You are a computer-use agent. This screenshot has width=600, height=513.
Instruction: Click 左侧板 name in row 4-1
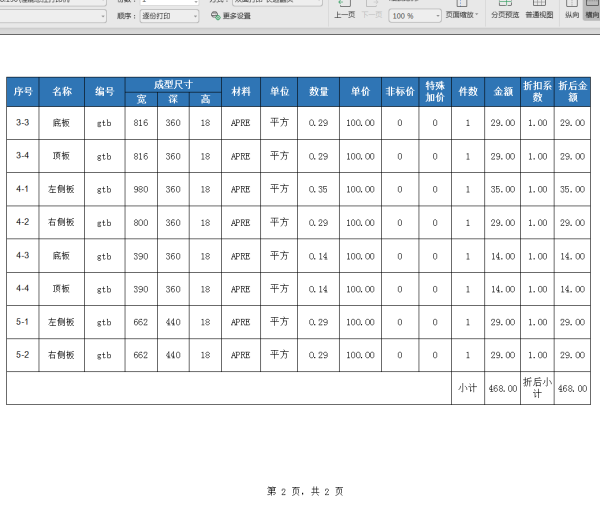point(61,189)
